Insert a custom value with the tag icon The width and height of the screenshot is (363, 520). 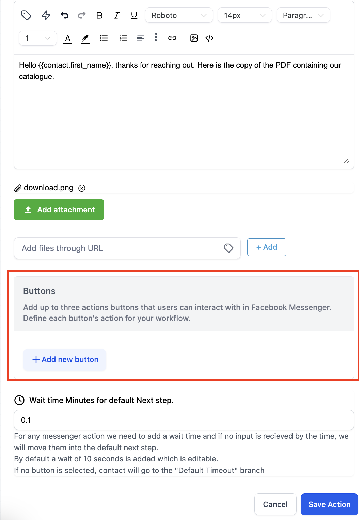point(26,15)
